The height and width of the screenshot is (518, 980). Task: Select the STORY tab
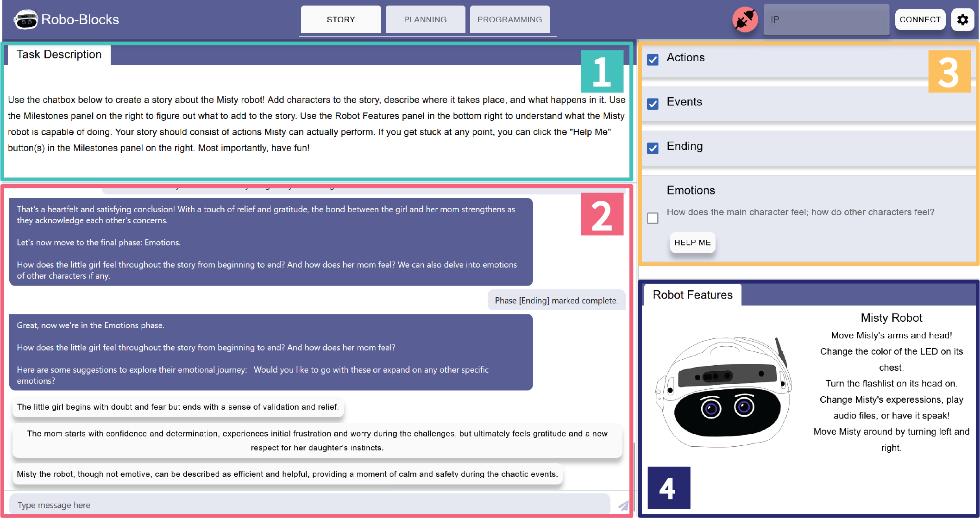(x=341, y=19)
